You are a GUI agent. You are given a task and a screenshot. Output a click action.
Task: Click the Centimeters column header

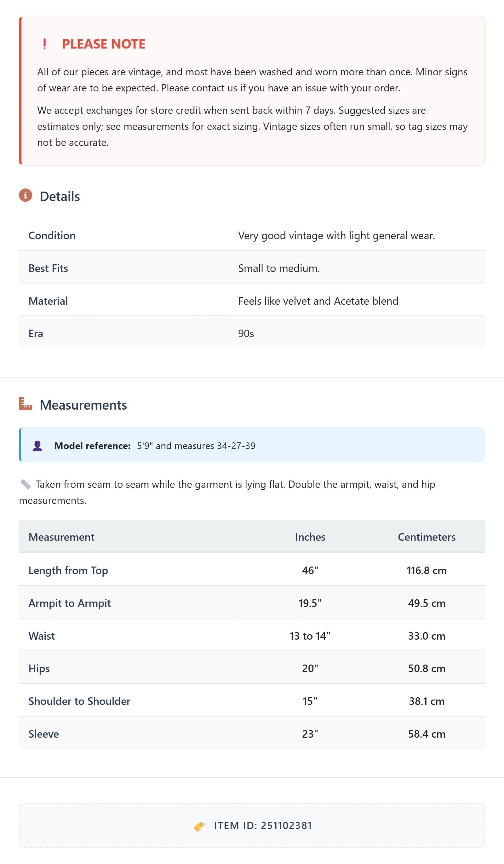pyautogui.click(x=427, y=537)
